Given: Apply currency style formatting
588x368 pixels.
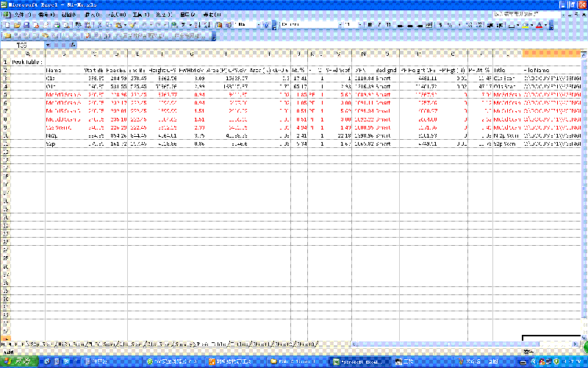Looking at the screenshot, I should point(440,25).
